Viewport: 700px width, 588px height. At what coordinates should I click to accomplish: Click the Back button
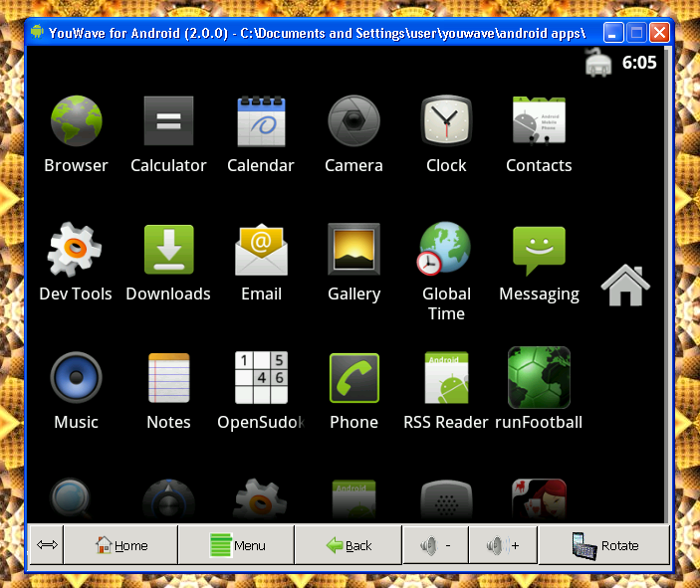349,545
